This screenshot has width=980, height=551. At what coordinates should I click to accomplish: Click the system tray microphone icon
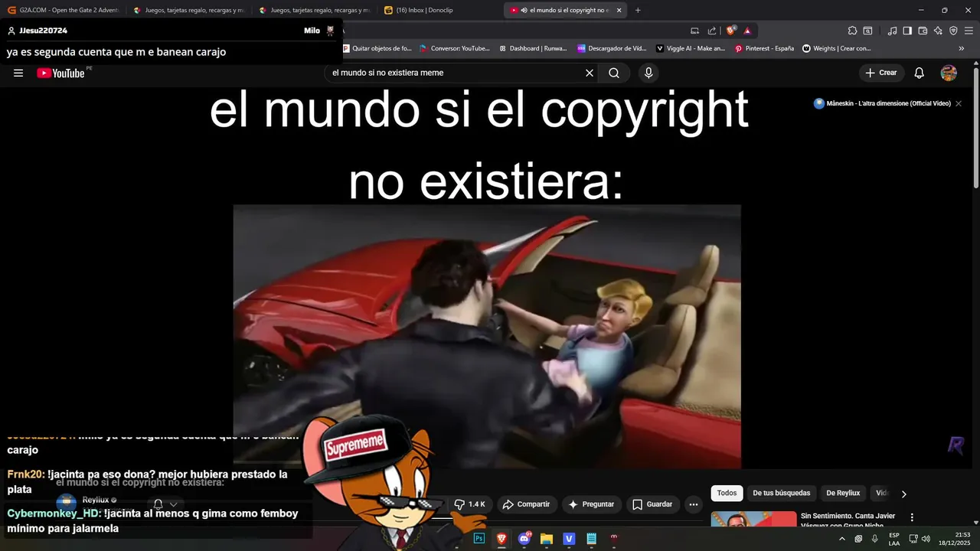click(x=874, y=539)
